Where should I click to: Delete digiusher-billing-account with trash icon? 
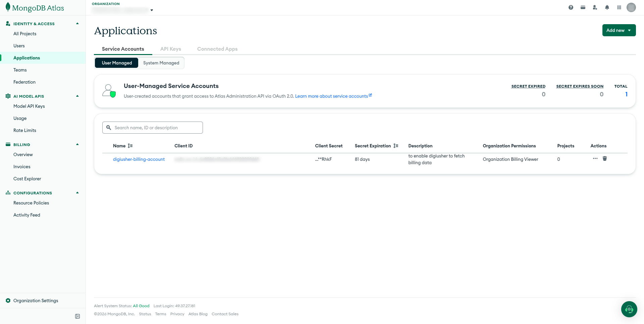[605, 158]
